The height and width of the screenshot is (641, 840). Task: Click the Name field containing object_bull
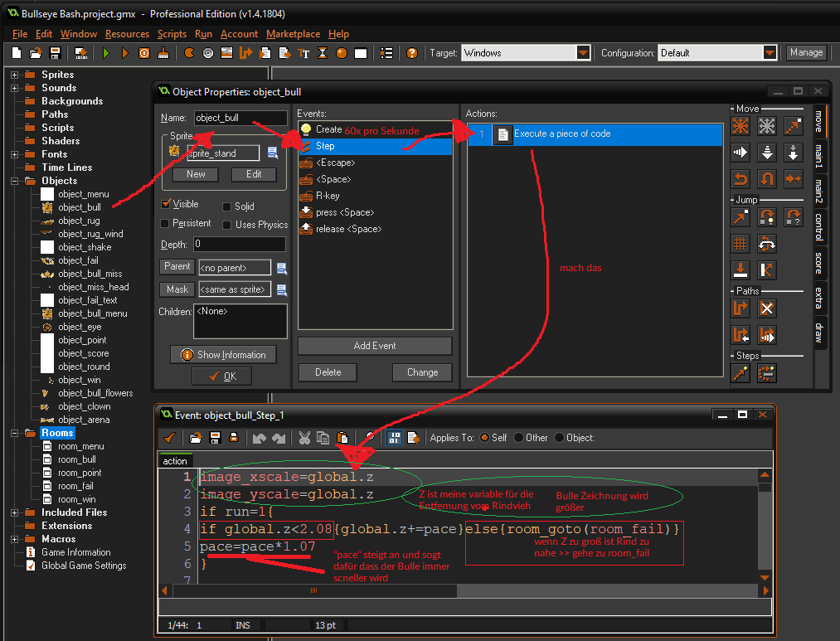click(x=240, y=118)
